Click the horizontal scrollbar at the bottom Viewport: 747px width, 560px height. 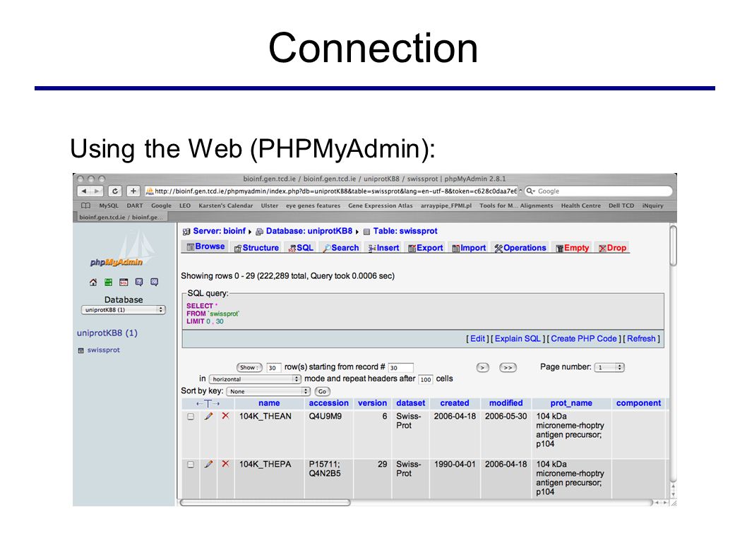tap(265, 502)
